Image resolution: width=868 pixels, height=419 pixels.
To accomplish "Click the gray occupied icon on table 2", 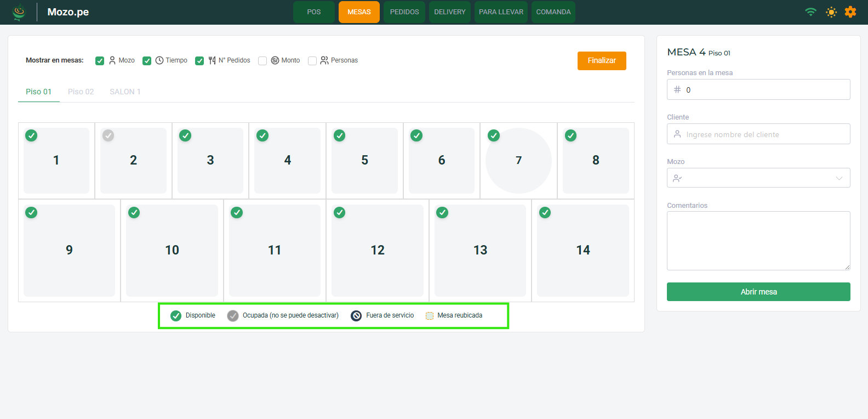I will point(108,135).
